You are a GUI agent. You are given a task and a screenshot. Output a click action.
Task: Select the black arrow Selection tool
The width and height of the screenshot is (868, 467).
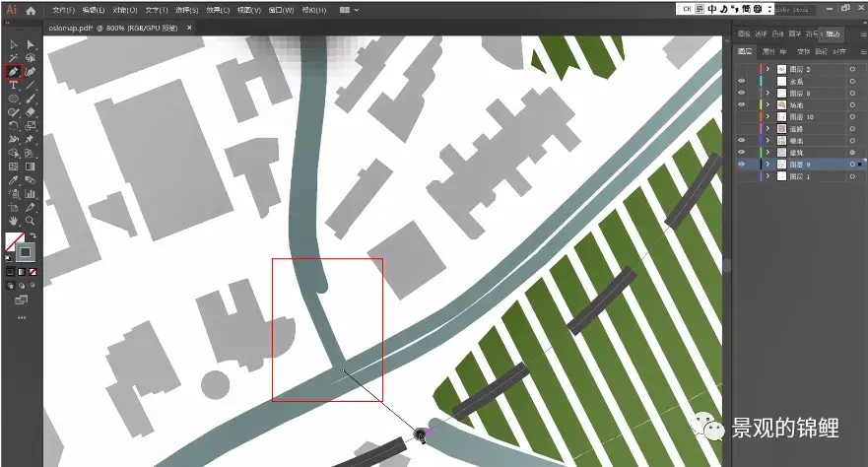pyautogui.click(x=14, y=44)
